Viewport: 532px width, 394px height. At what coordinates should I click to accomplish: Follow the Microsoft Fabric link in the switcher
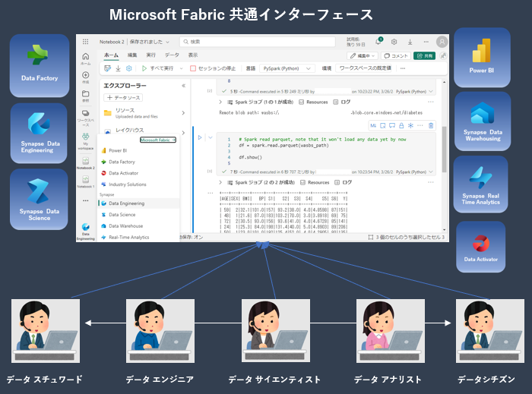click(158, 140)
